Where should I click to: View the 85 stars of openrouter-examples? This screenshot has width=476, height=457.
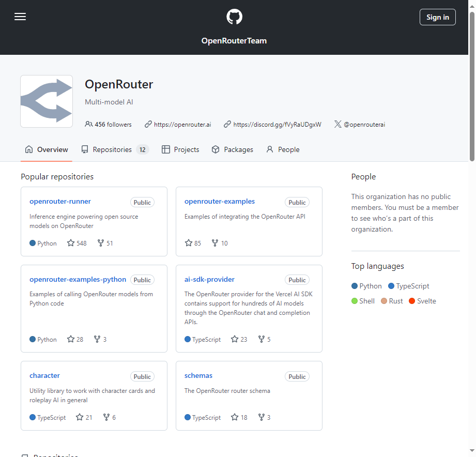click(x=193, y=243)
